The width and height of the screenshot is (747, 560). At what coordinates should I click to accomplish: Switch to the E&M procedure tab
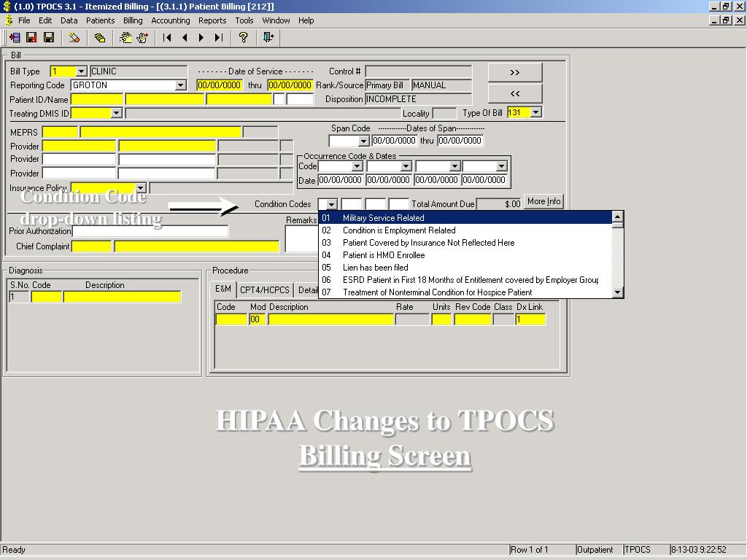point(223,289)
